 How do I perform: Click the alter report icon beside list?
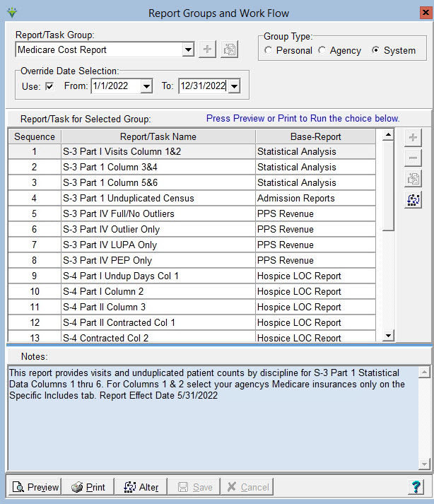click(x=413, y=199)
